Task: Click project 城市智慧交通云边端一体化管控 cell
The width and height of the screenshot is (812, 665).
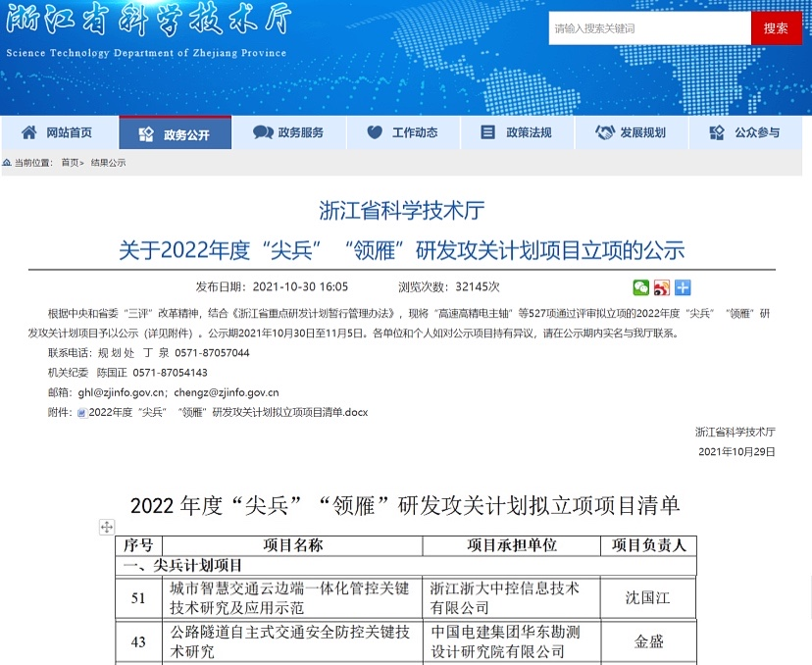Action: click(292, 598)
